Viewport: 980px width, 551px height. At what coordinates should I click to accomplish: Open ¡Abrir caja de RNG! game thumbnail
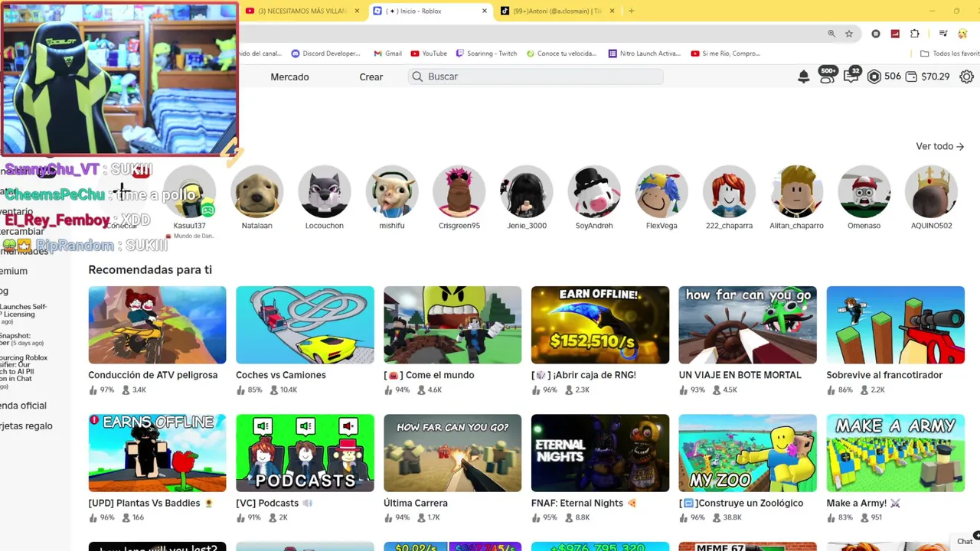[x=600, y=324]
